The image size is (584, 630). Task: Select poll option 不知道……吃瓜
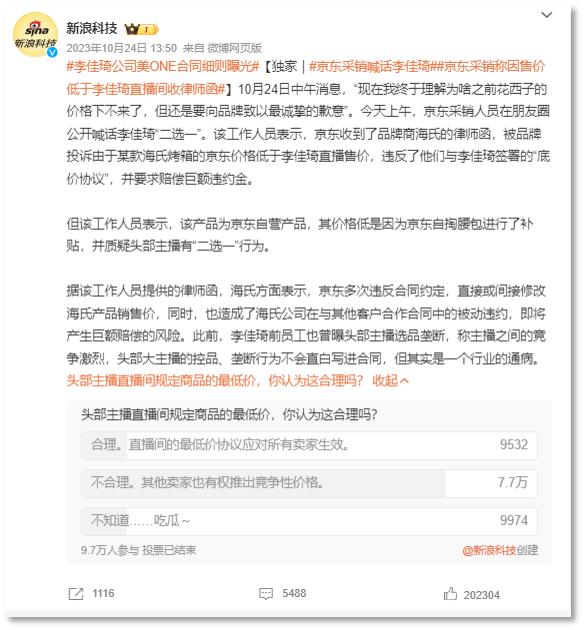[309, 521]
